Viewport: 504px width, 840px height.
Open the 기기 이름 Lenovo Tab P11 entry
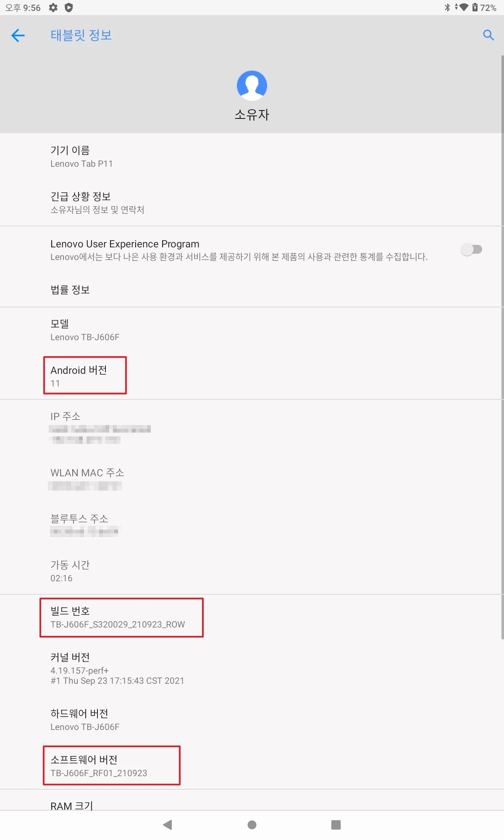coord(252,157)
